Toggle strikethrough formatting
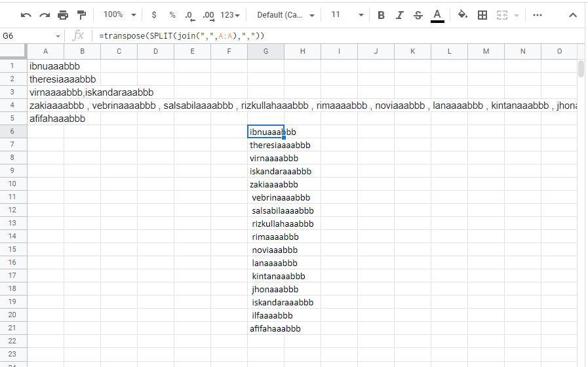The width and height of the screenshot is (588, 367). [418, 15]
